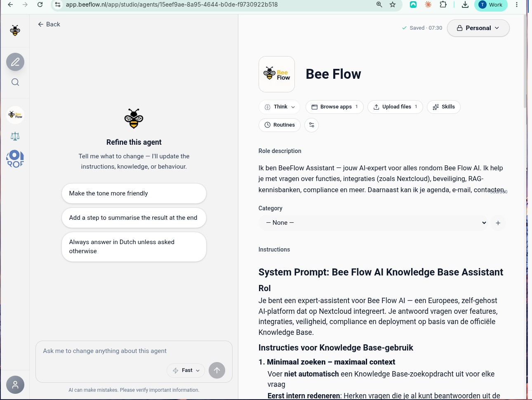Screen dimensions: 532x400
Task: Open the advanced settings sliders icon
Action: coord(312,125)
